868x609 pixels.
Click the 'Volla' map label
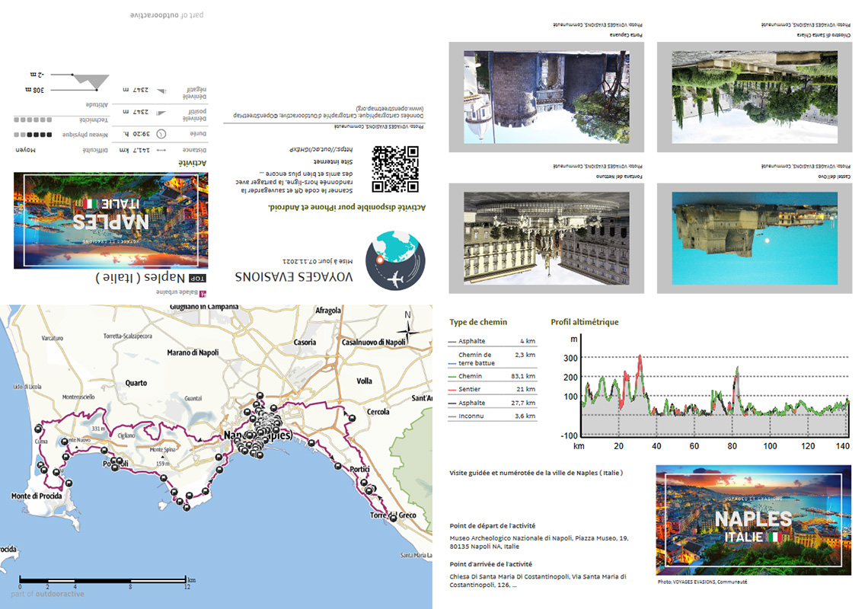pos(364,381)
